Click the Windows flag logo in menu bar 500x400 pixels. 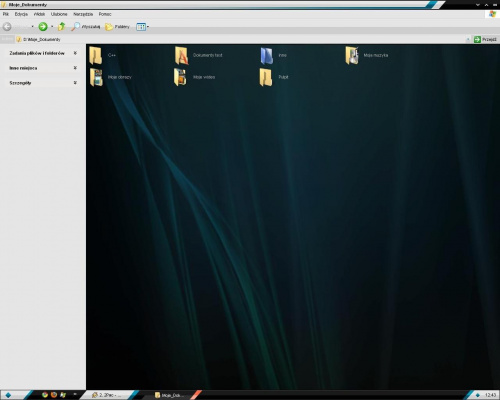click(492, 14)
